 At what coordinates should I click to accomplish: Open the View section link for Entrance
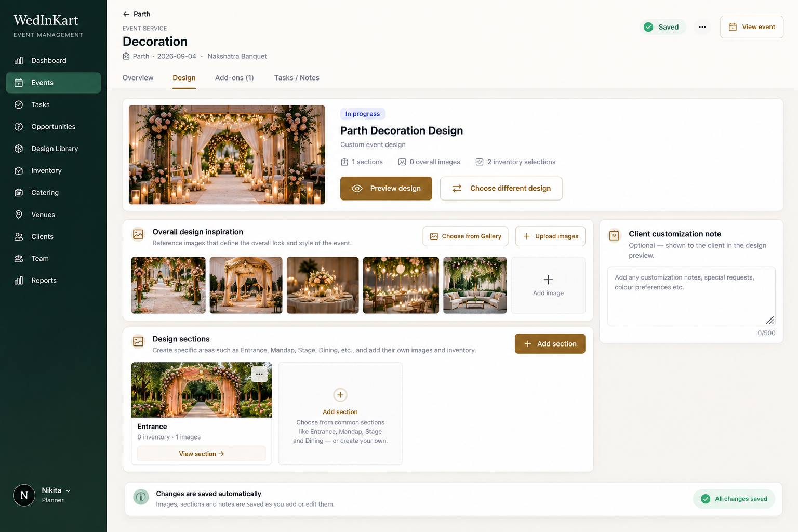pyautogui.click(x=202, y=454)
